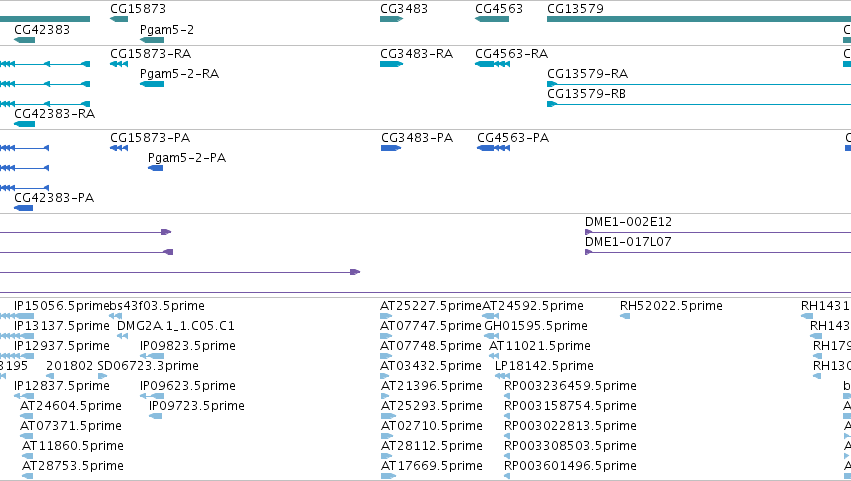Select the AT11860.5prime EST label
The height and width of the screenshot is (481, 851).
(x=73, y=446)
